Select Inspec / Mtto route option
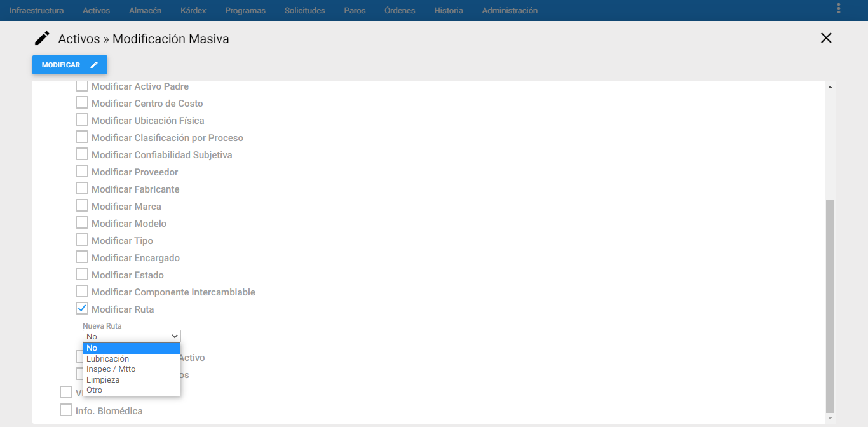Screen dimensions: 868x427 pos(132,369)
